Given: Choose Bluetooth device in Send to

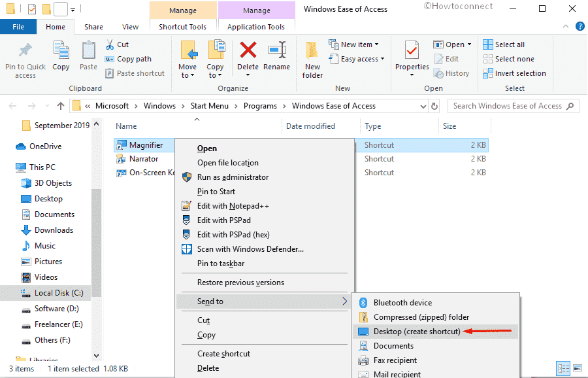Looking at the screenshot, I should [402, 303].
